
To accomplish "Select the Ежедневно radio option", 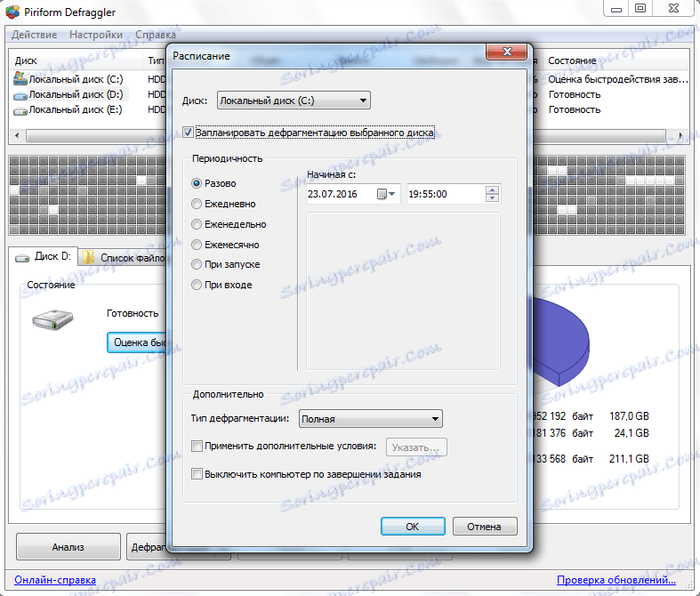I will tap(197, 204).
